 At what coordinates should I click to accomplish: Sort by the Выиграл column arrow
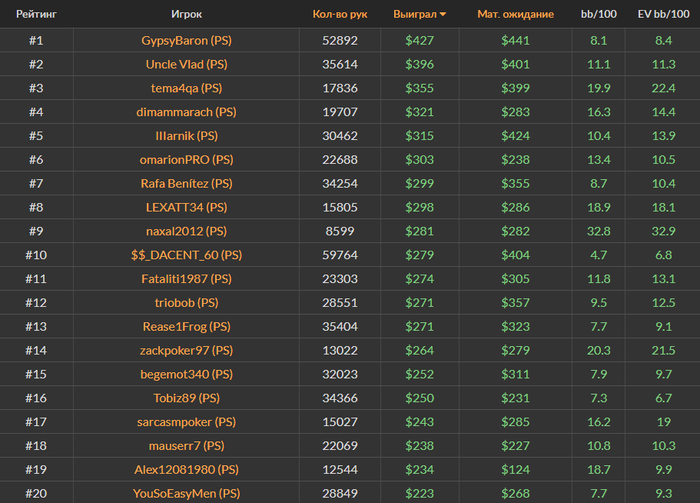443,14
